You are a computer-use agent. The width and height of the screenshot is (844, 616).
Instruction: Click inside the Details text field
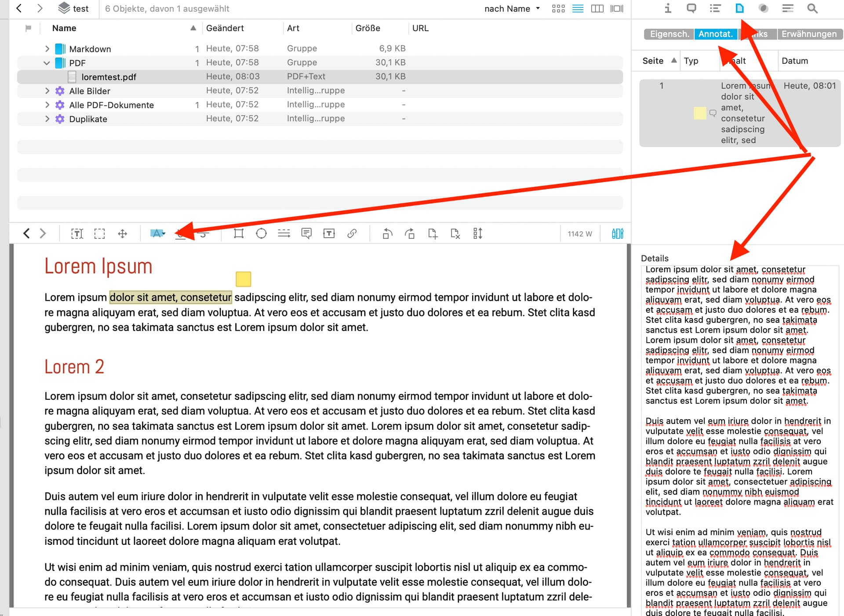click(x=740, y=440)
